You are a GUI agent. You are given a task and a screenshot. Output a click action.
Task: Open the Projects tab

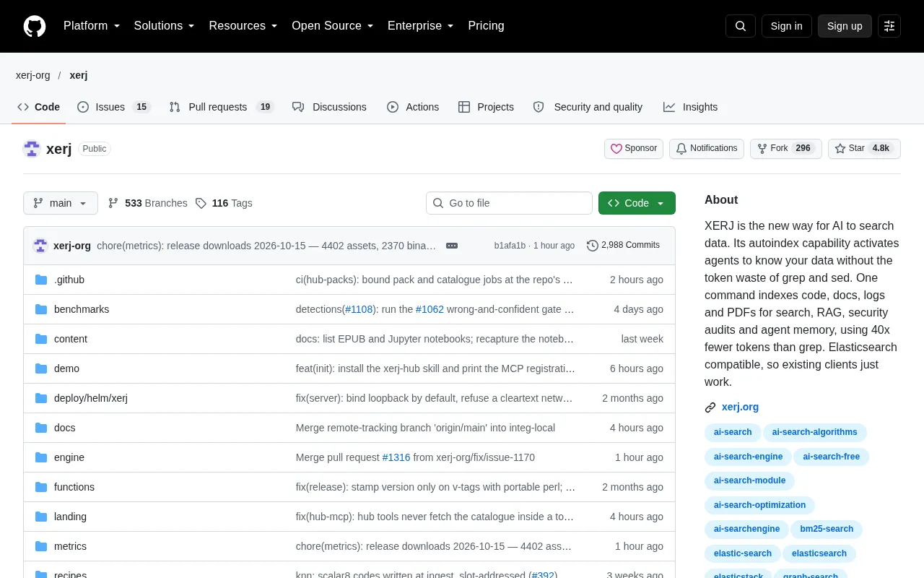coord(486,107)
